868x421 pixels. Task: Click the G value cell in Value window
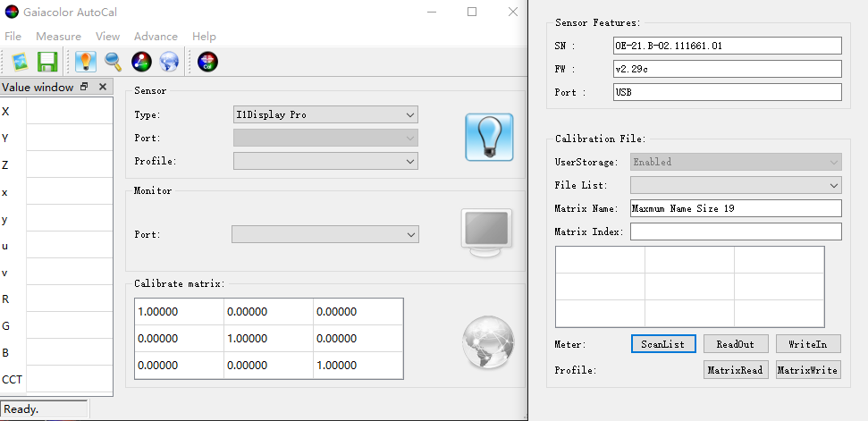[69, 326]
